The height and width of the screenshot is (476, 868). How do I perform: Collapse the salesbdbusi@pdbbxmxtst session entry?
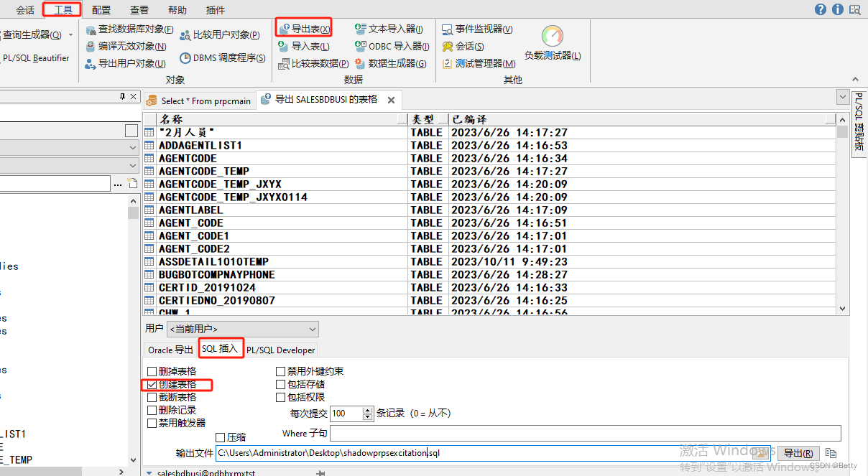click(148, 472)
